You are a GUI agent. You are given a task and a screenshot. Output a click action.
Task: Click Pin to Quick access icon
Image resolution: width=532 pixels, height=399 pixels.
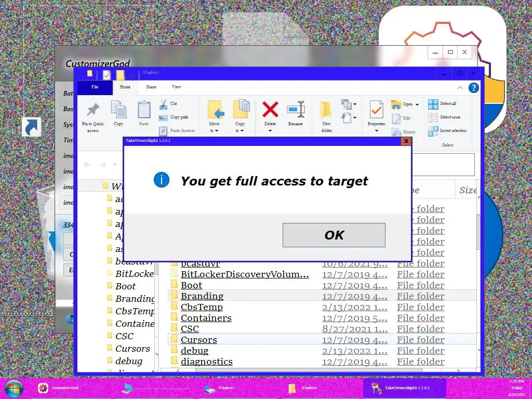click(x=92, y=110)
